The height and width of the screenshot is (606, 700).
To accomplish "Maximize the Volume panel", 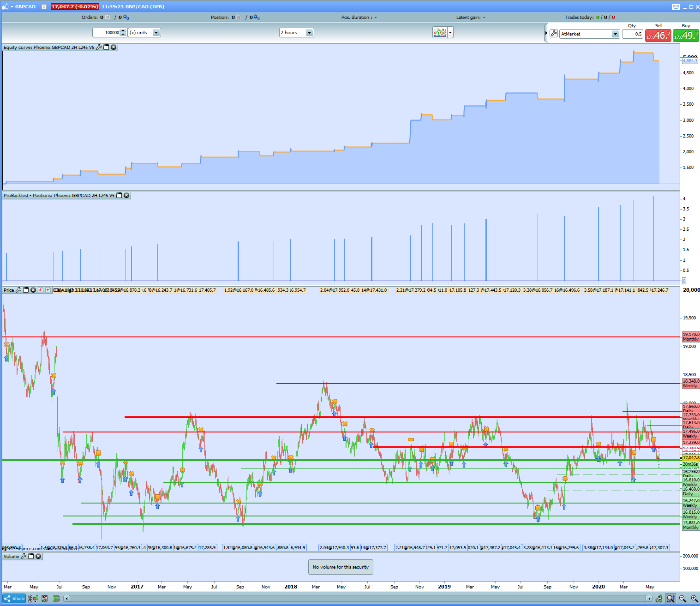I will pos(31,556).
